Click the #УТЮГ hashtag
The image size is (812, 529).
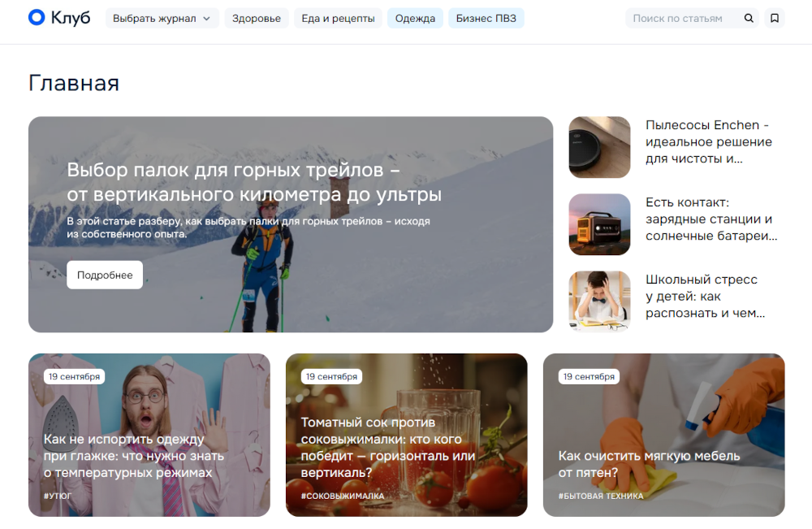pos(58,496)
